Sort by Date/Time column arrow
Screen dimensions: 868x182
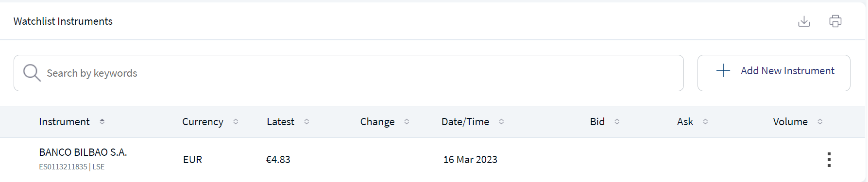pyautogui.click(x=501, y=122)
